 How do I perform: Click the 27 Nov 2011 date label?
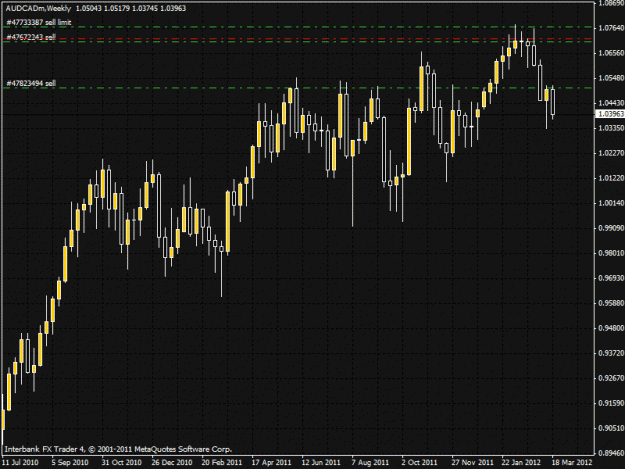472,462
